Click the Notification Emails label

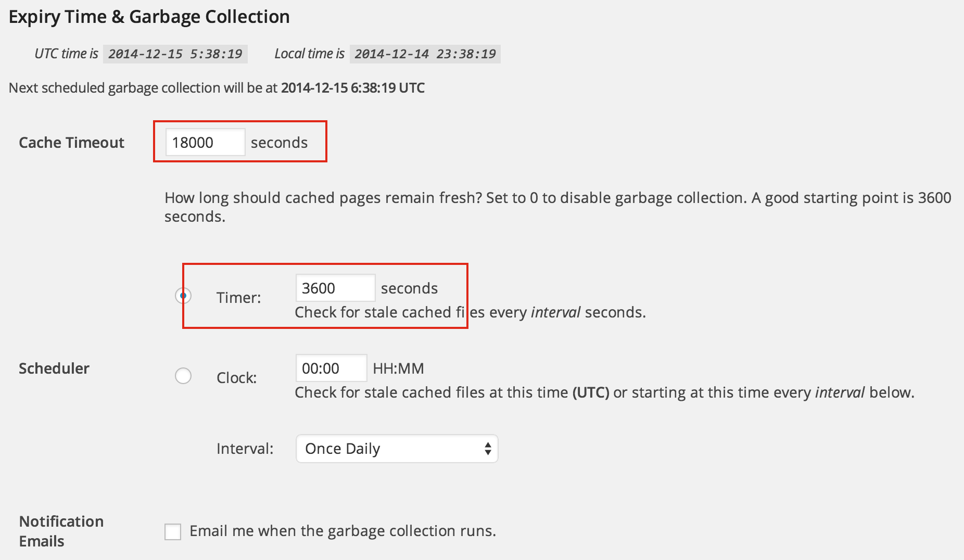61,531
